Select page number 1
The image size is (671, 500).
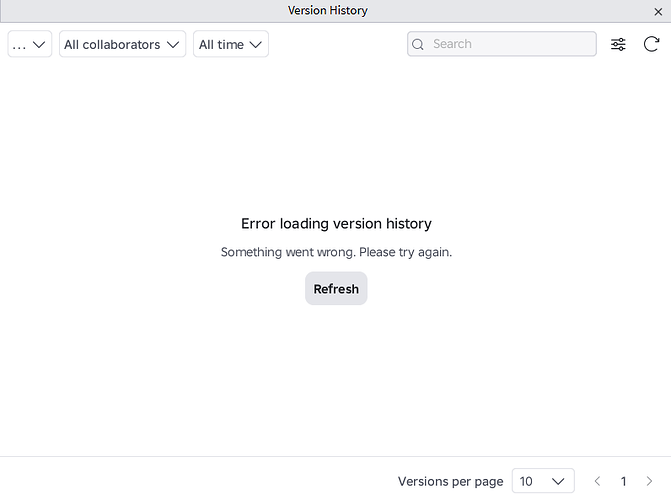pyautogui.click(x=623, y=481)
